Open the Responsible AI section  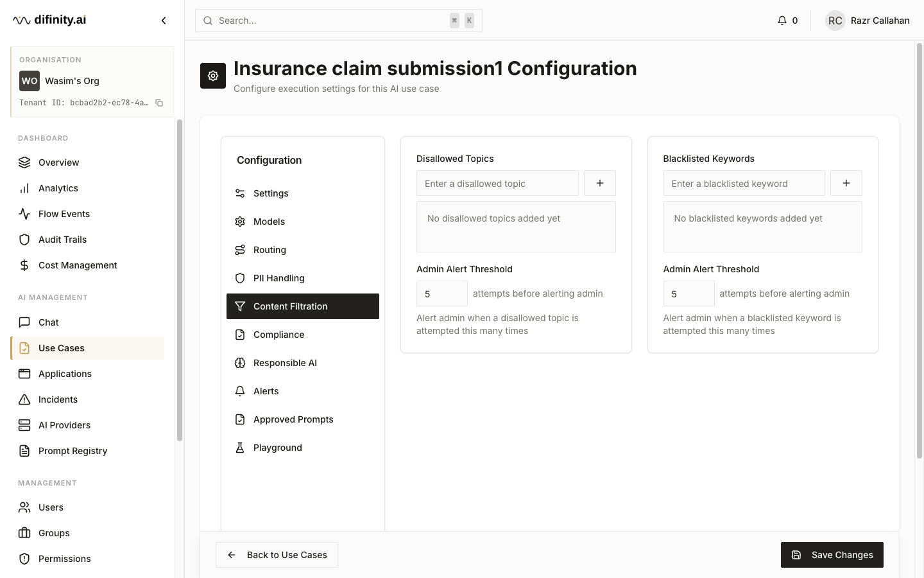(303, 363)
